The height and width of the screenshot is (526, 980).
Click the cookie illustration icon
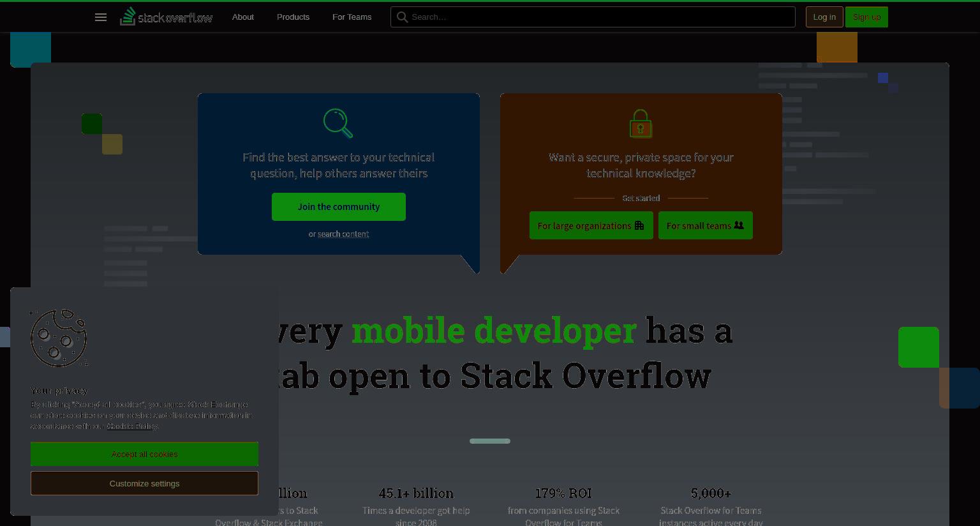(x=59, y=338)
